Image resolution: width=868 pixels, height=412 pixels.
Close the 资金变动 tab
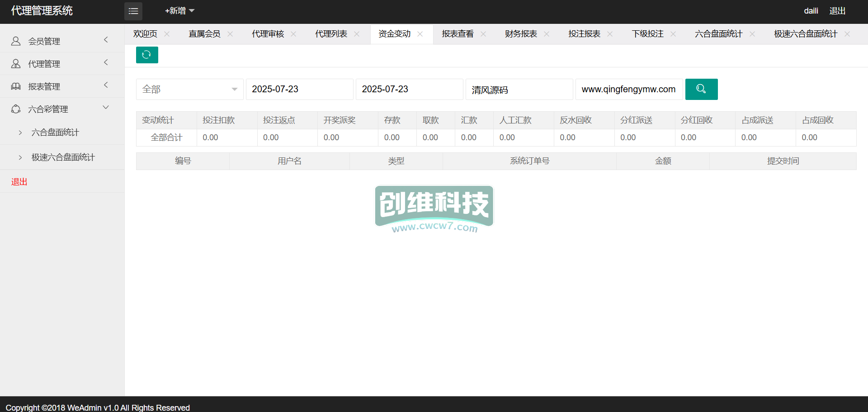420,34
